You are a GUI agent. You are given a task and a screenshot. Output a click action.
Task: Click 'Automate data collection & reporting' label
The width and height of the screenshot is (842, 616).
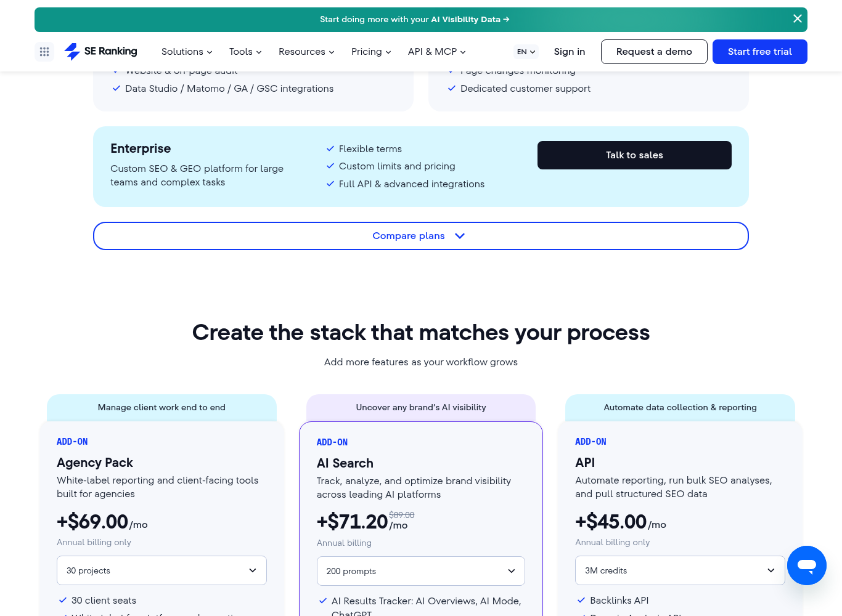(680, 407)
